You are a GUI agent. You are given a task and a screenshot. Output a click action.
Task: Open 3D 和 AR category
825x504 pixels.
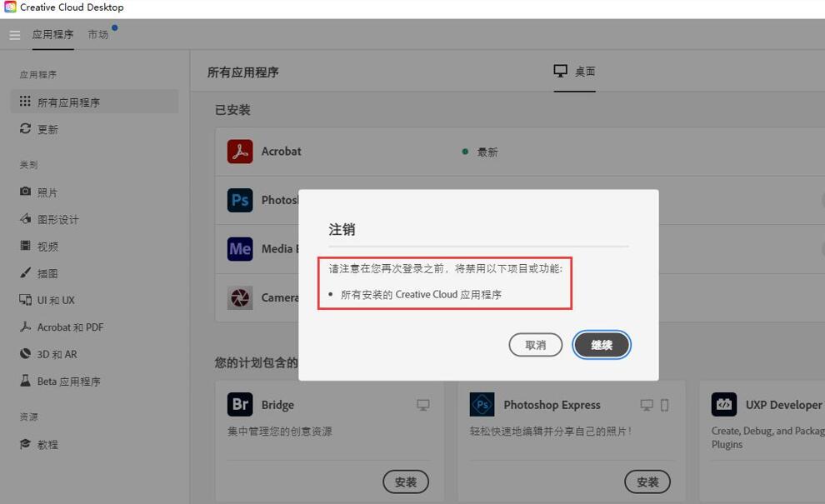coord(57,355)
